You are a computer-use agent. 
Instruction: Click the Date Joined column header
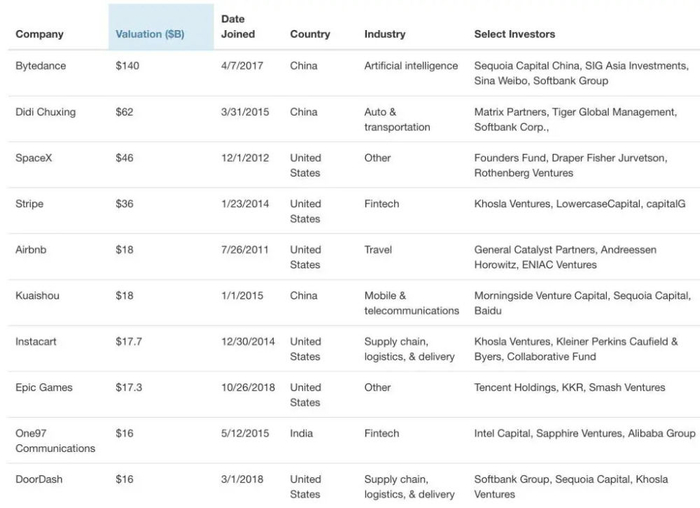238,27
